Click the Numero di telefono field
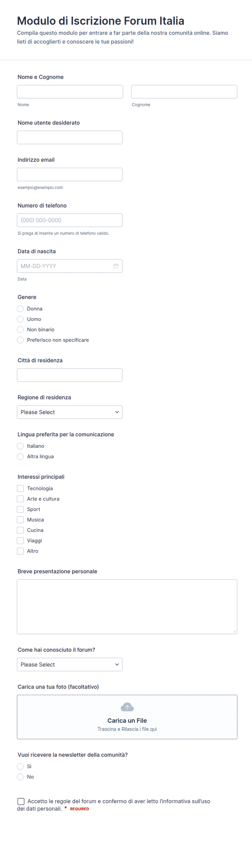This screenshot has height=868, width=252. (70, 220)
